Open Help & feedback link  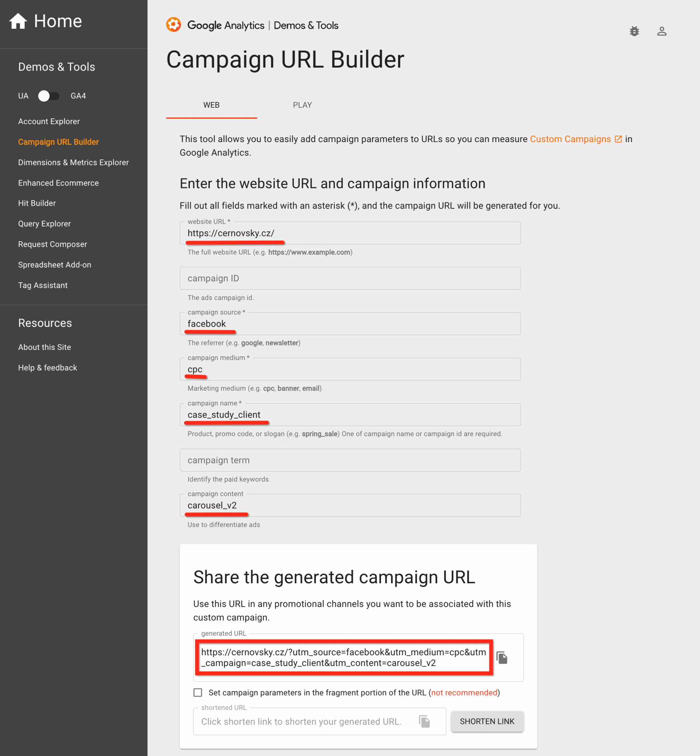coord(47,368)
